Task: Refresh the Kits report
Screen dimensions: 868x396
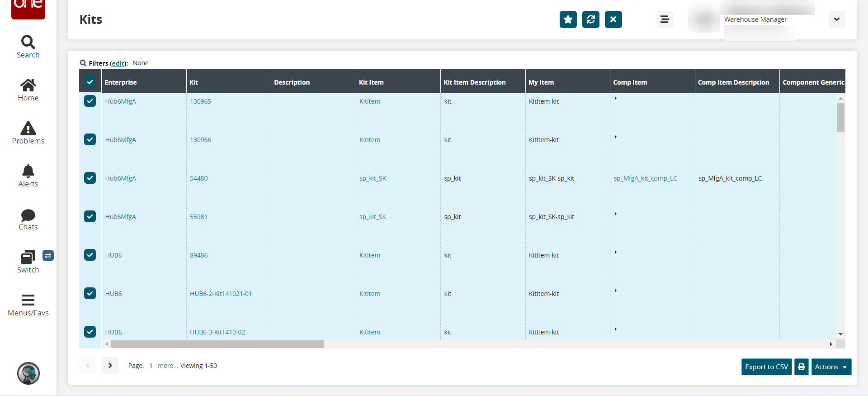Action: click(x=590, y=19)
